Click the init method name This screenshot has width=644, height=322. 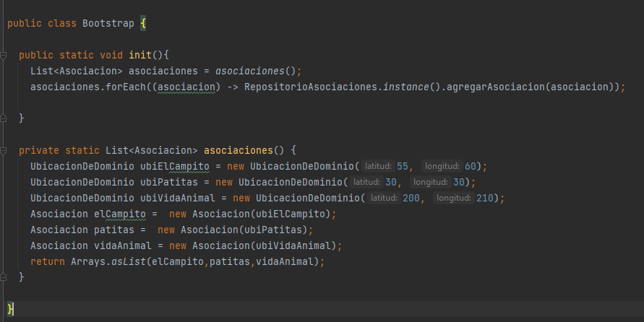[140, 55]
